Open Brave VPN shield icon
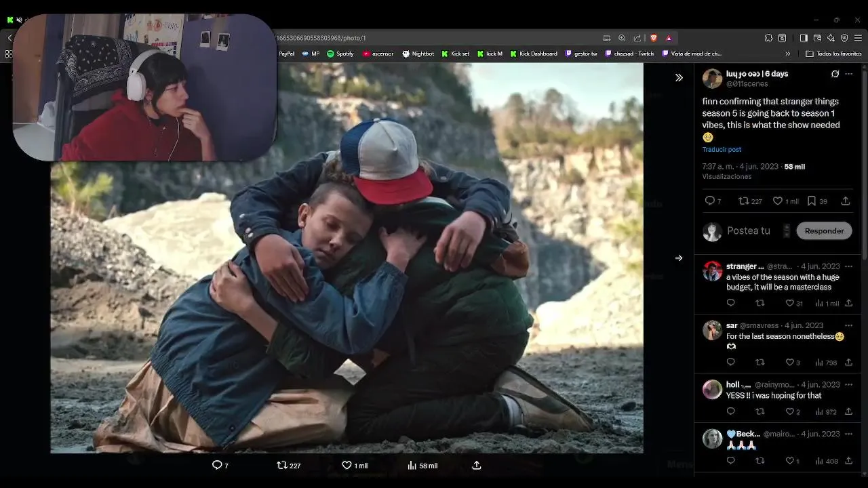The height and width of the screenshot is (488, 868). pyautogui.click(x=844, y=38)
